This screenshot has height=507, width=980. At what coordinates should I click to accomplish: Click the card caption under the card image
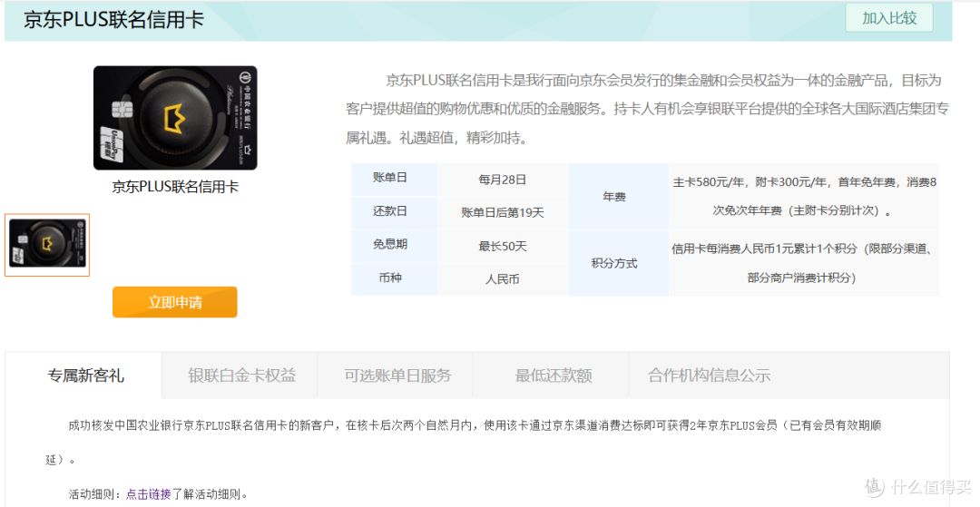175,187
